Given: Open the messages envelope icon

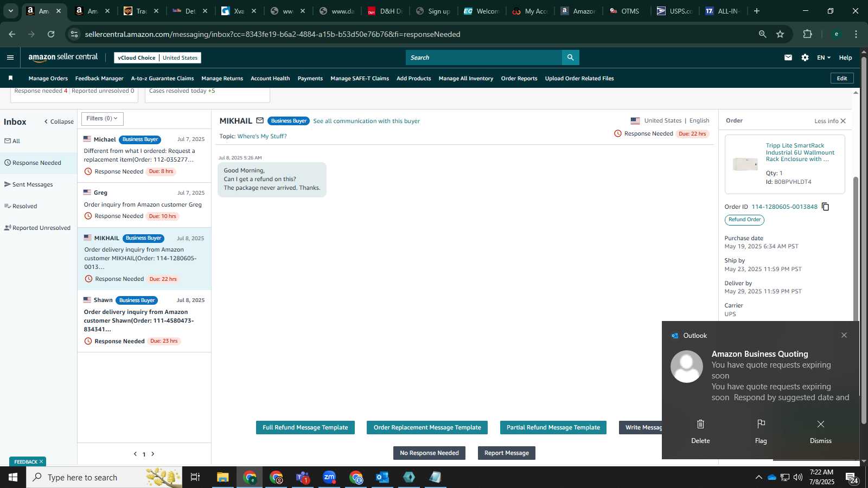Looking at the screenshot, I should click(788, 57).
